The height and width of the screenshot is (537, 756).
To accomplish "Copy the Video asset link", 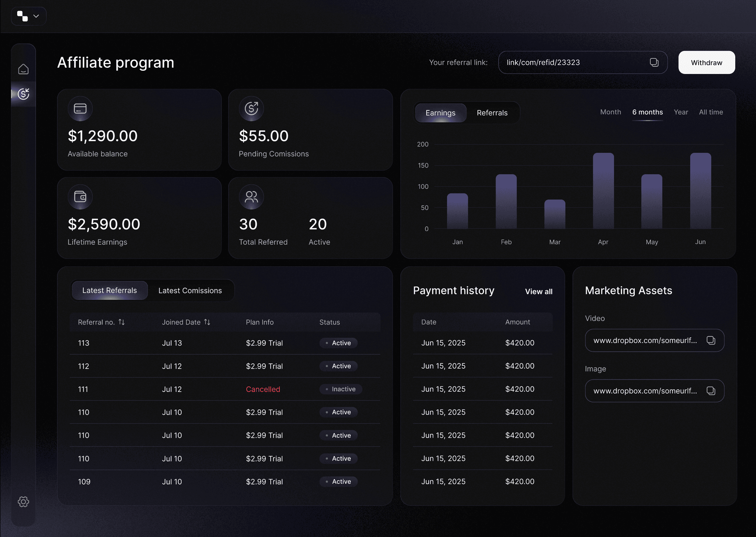I will (x=710, y=340).
